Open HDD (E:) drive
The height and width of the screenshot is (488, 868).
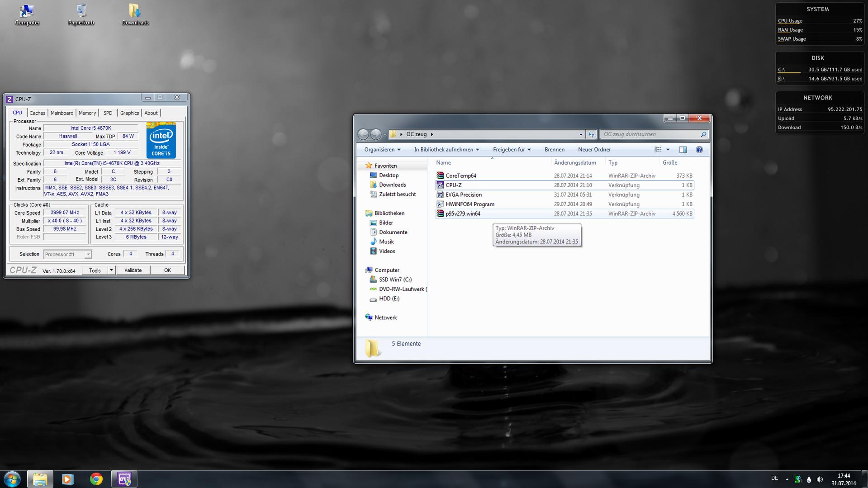pyautogui.click(x=389, y=299)
